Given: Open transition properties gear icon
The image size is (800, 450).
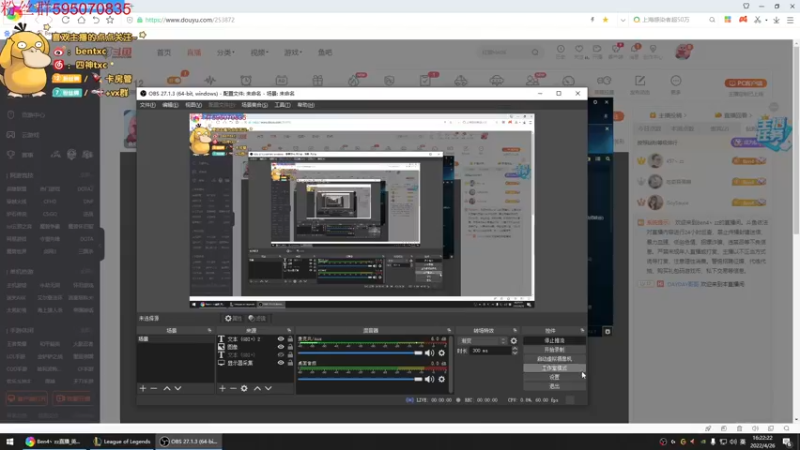Looking at the screenshot, I should click(514, 341).
